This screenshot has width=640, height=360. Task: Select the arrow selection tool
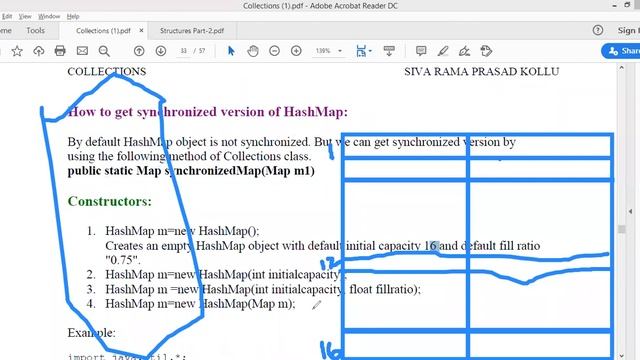click(x=231, y=51)
